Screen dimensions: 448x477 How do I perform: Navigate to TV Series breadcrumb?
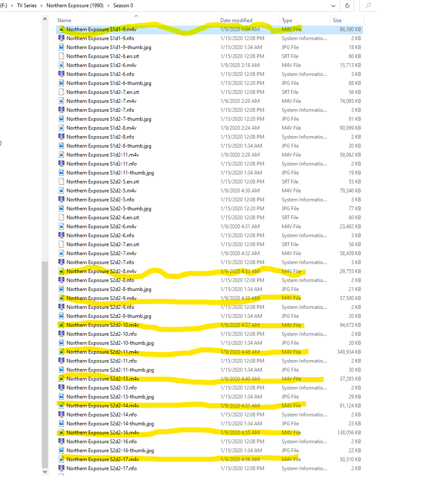27,6
